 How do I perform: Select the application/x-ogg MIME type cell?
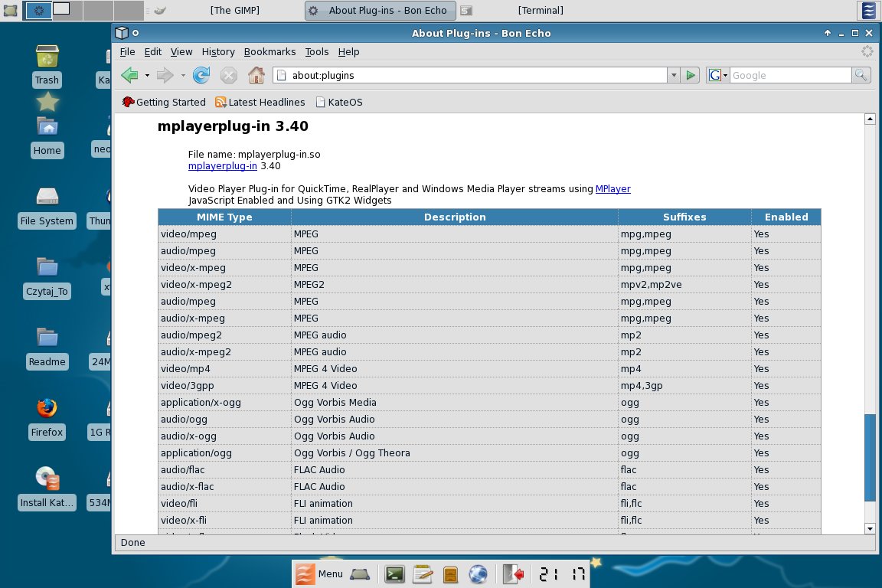(224, 402)
